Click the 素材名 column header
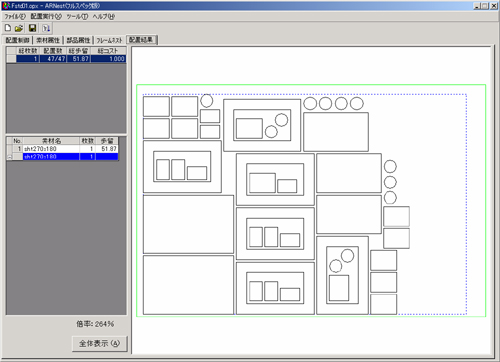Viewport: 500px width, 362px height. click(x=51, y=141)
